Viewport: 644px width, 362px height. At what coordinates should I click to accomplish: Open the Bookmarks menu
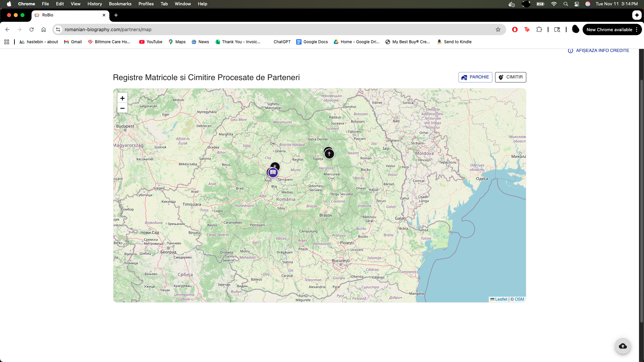[x=120, y=4]
